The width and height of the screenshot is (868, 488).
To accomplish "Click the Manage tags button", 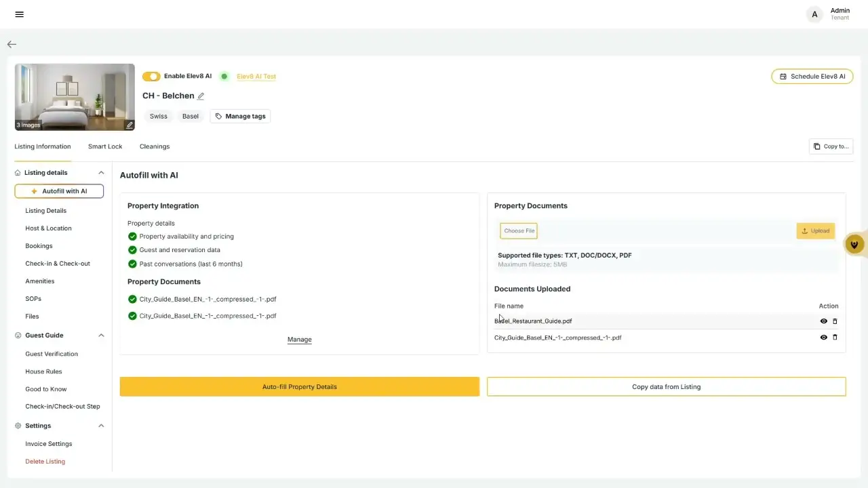I will pyautogui.click(x=240, y=117).
